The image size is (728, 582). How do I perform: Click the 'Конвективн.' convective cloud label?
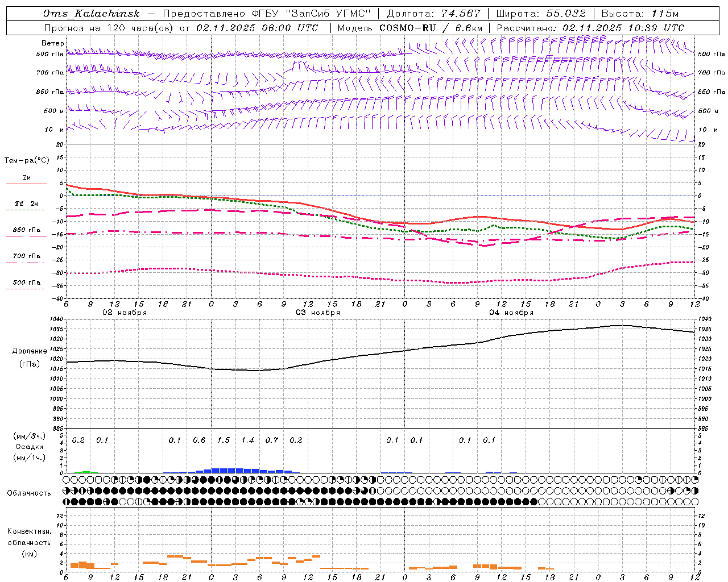coord(29,531)
